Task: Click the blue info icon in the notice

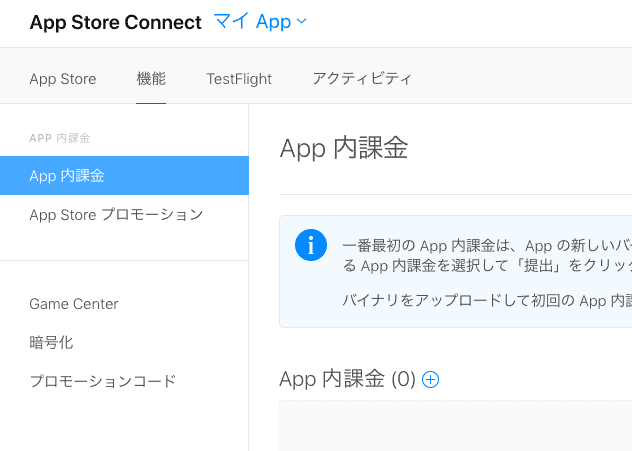Action: pos(311,245)
